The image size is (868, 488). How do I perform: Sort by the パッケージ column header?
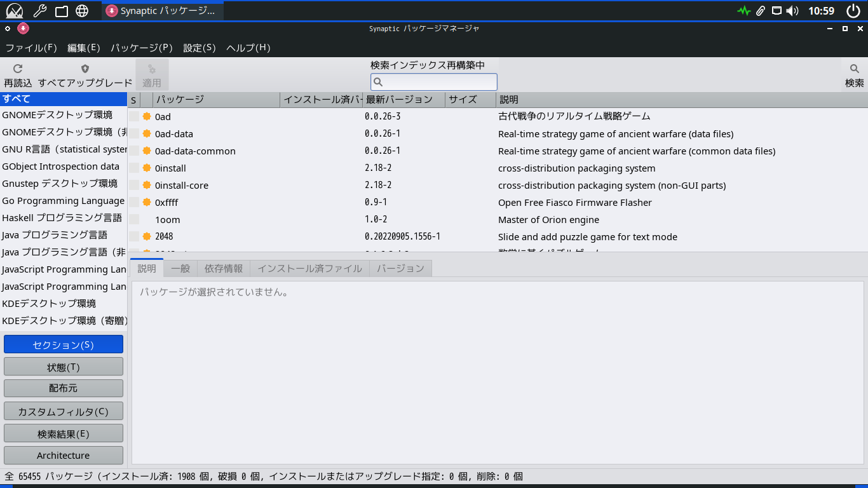[217, 100]
